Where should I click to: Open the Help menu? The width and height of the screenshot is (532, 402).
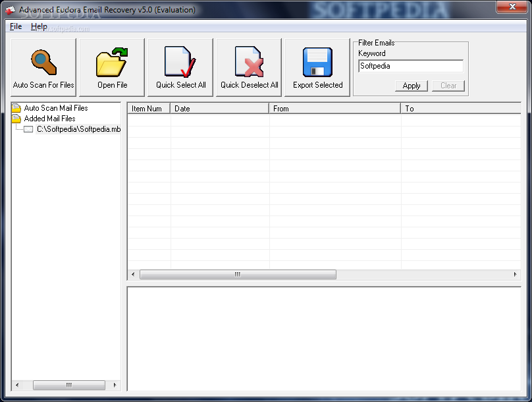tap(39, 26)
